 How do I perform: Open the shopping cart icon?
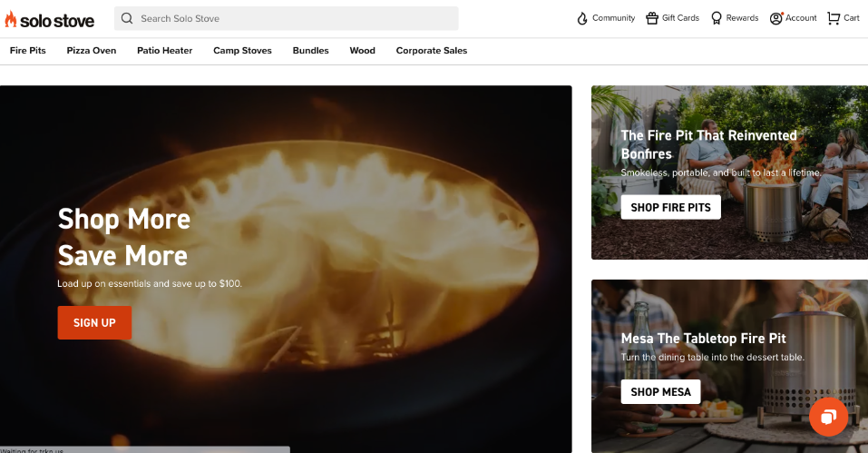coord(834,18)
